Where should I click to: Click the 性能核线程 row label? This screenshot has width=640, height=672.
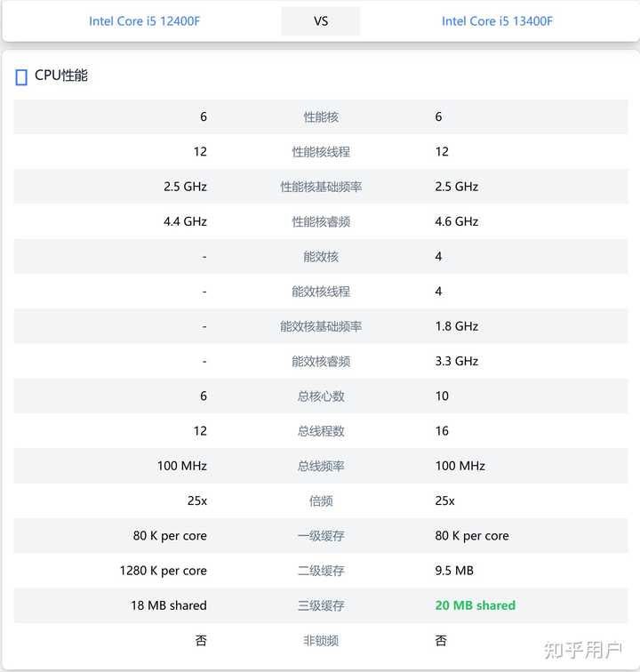(x=321, y=152)
